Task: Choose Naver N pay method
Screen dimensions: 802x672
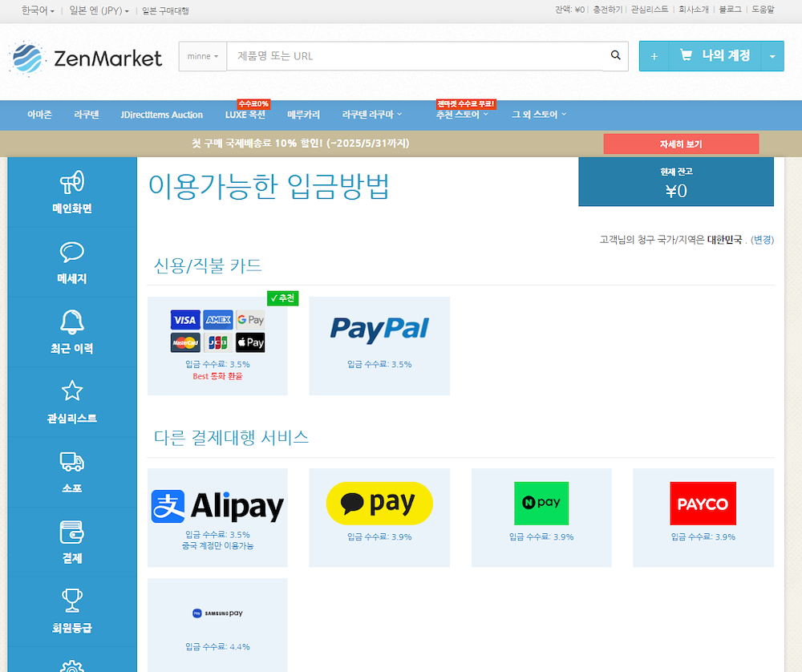Action: tap(541, 517)
